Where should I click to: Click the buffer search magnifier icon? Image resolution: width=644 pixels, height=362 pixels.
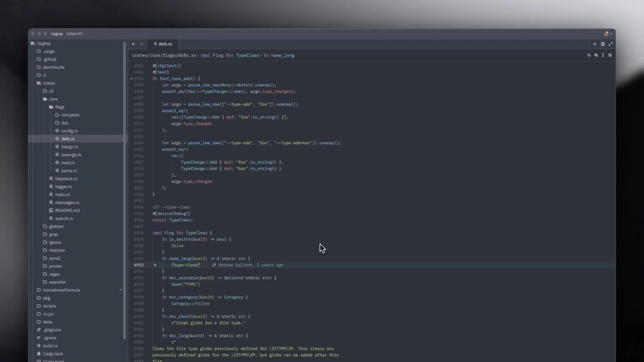pyautogui.click(x=589, y=55)
